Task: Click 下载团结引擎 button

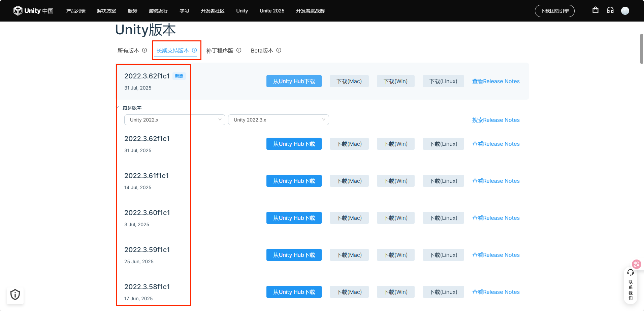Action: pos(554,11)
